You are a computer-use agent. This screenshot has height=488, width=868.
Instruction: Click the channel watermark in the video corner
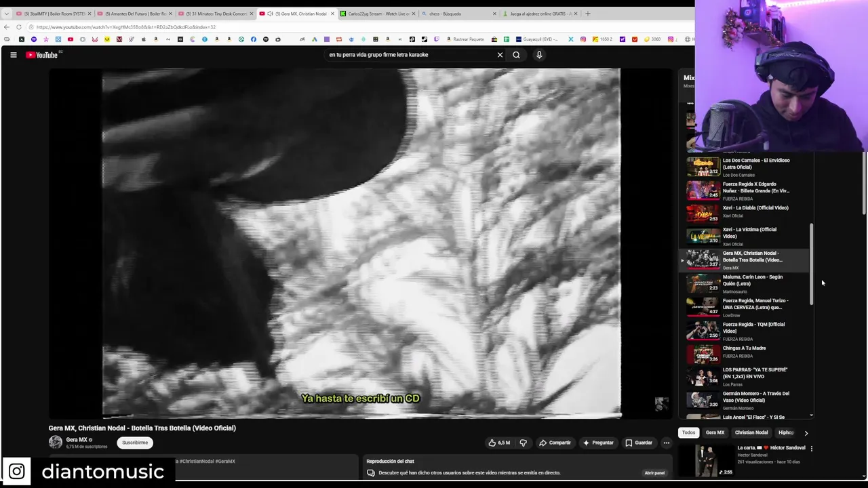click(x=661, y=404)
